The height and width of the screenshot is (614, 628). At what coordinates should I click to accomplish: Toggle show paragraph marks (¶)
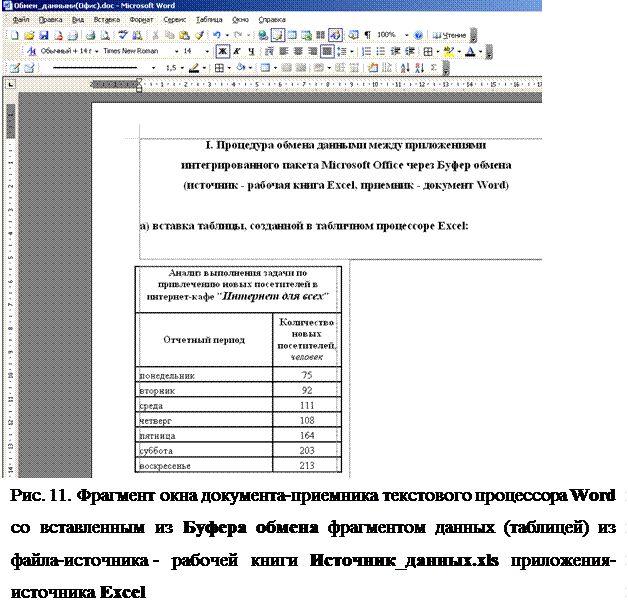point(367,35)
